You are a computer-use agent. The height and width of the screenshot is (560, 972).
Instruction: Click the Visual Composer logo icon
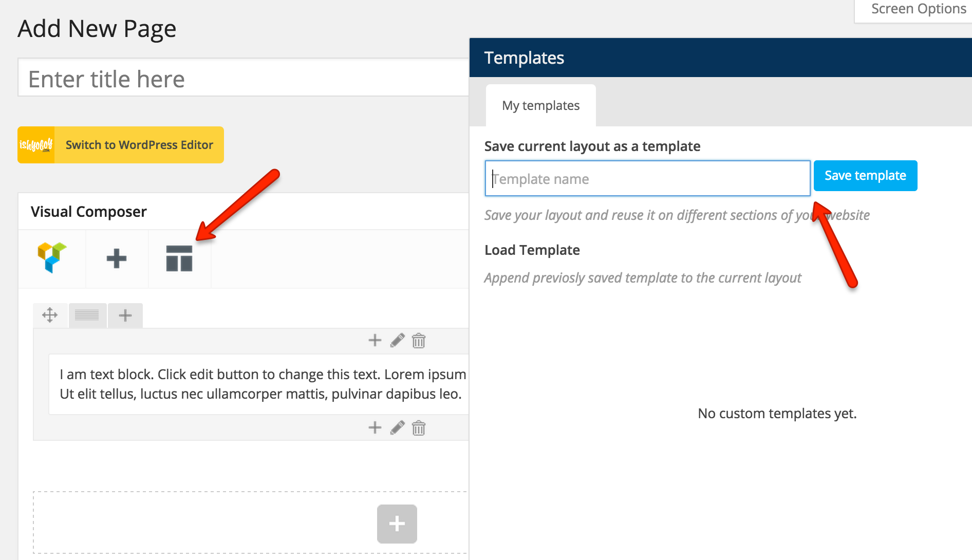[52, 258]
